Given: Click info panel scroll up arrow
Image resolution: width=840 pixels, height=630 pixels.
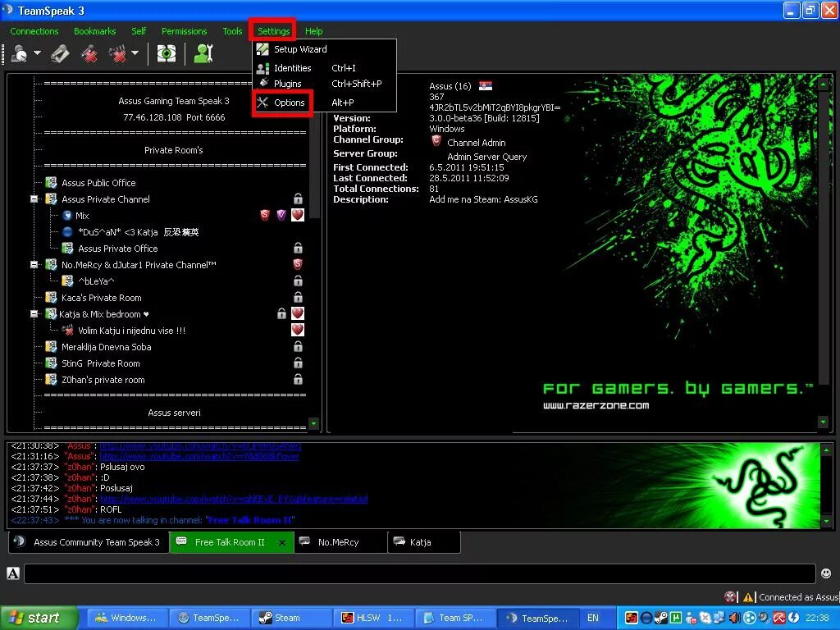Looking at the screenshot, I should tap(824, 84).
